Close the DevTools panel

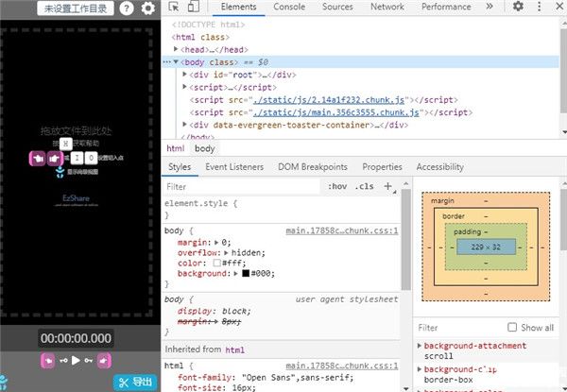click(559, 7)
